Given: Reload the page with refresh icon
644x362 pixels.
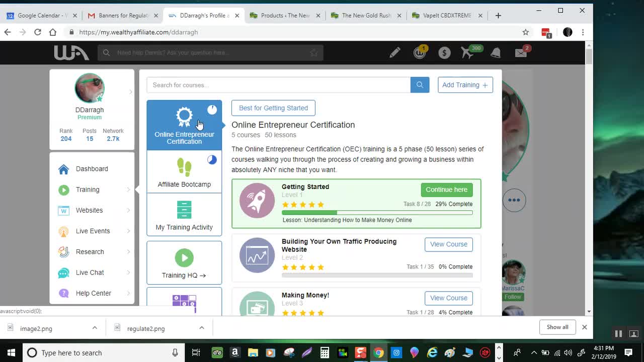Looking at the screenshot, I should tap(38, 32).
